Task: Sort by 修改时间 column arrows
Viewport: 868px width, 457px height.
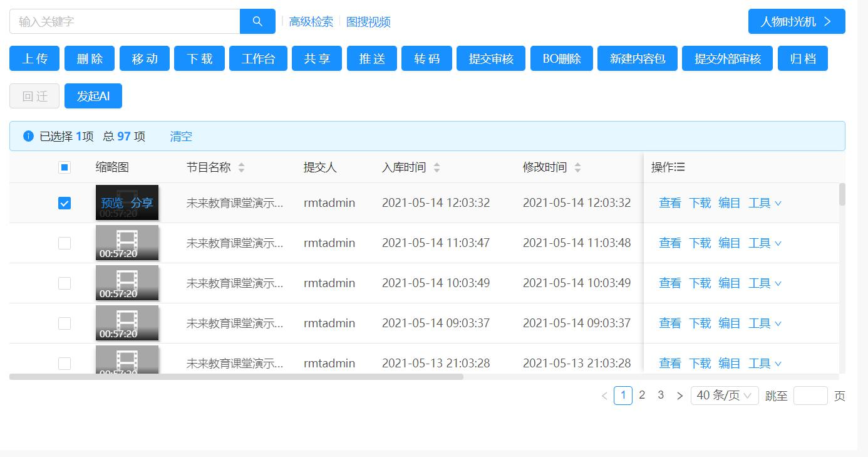Action: tap(577, 167)
